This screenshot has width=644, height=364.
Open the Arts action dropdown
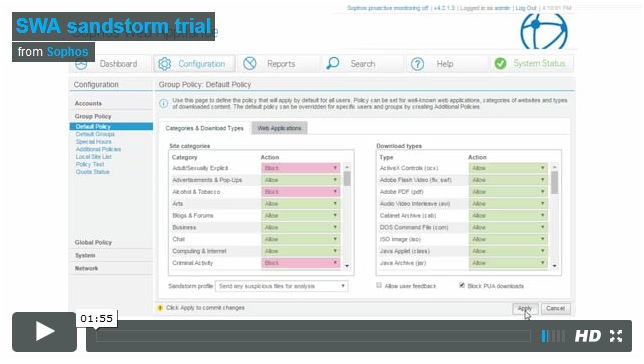(x=301, y=204)
